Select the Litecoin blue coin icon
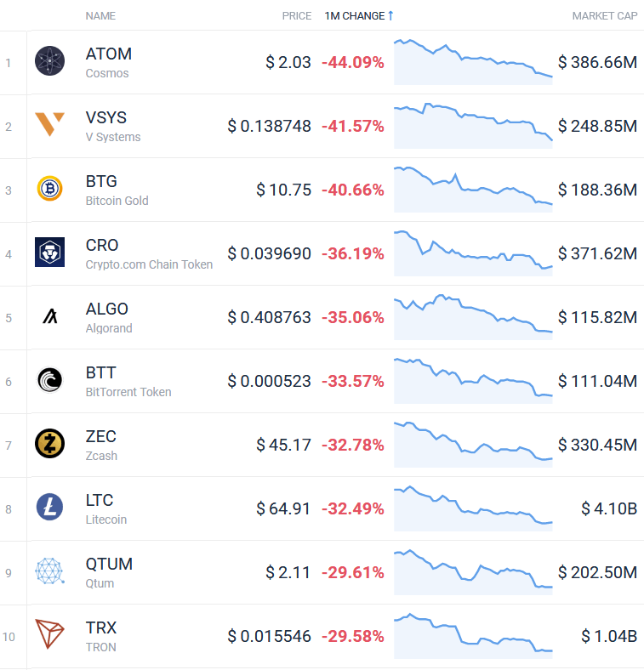The image size is (644, 670). [49, 508]
